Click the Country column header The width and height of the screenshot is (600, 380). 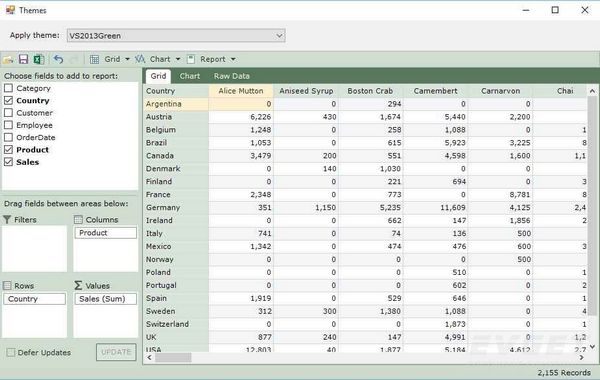click(176, 91)
